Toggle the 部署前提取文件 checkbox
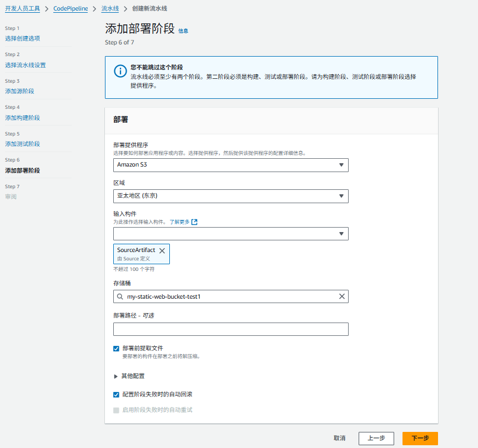 116,349
